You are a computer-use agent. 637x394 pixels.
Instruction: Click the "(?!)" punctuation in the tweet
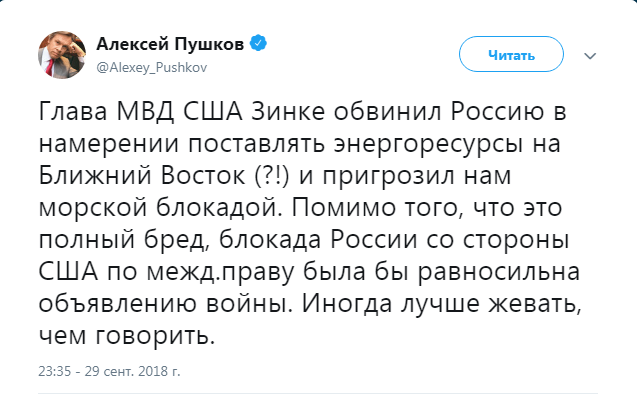coord(272,175)
